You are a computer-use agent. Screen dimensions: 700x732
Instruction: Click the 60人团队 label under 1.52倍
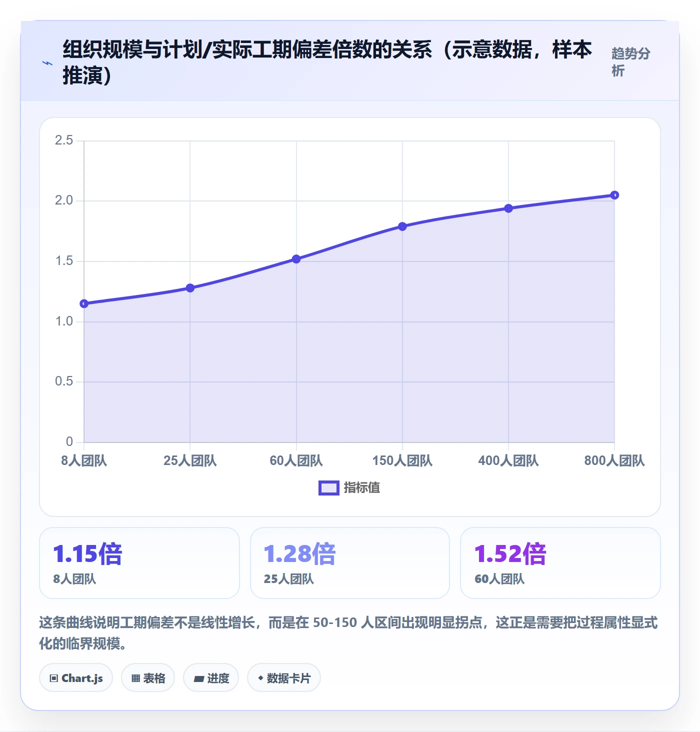click(499, 579)
